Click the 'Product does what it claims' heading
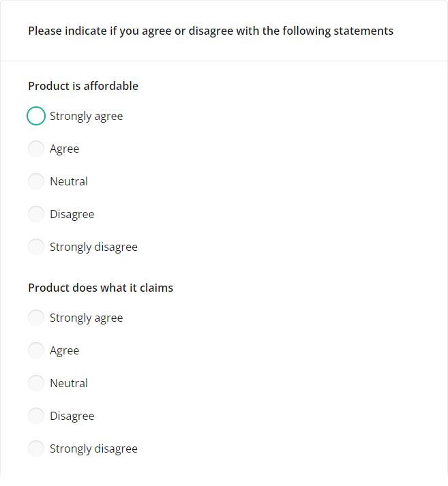 coord(100,288)
